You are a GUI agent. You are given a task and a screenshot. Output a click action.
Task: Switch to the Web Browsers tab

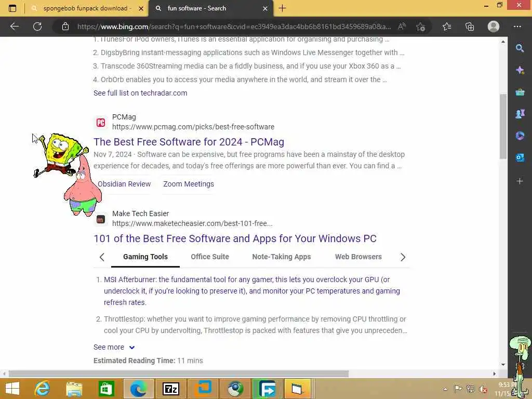(358, 257)
